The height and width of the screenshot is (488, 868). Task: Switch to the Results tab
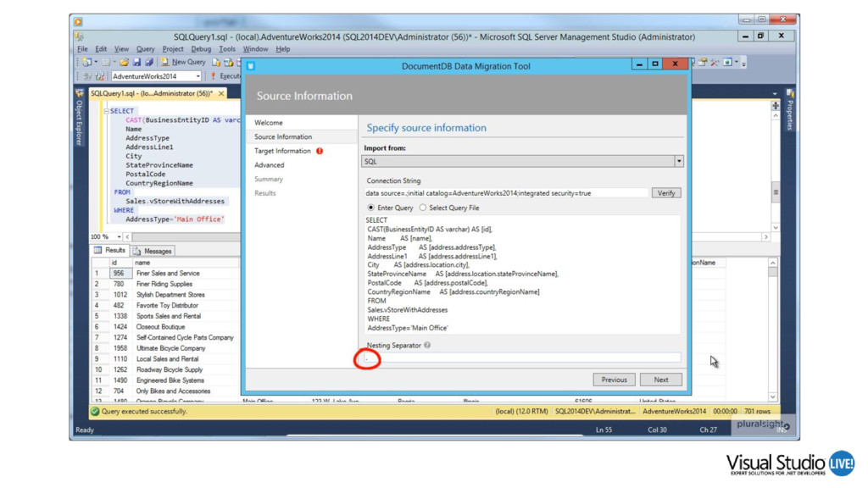tap(109, 251)
